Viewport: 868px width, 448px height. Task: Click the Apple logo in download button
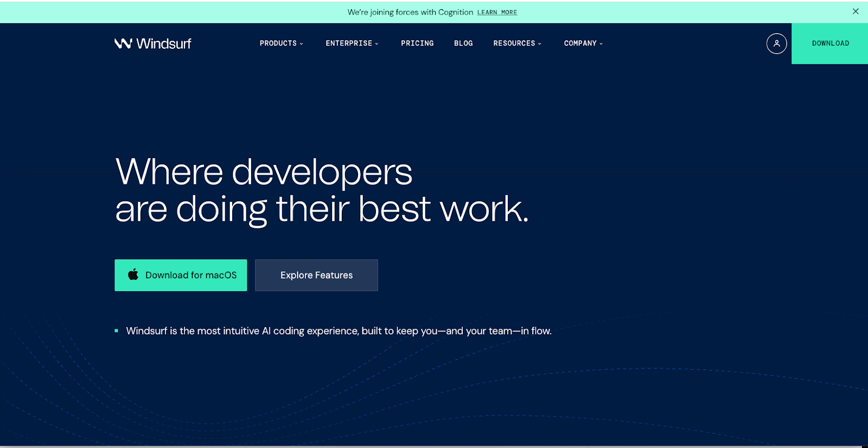pyautogui.click(x=133, y=275)
